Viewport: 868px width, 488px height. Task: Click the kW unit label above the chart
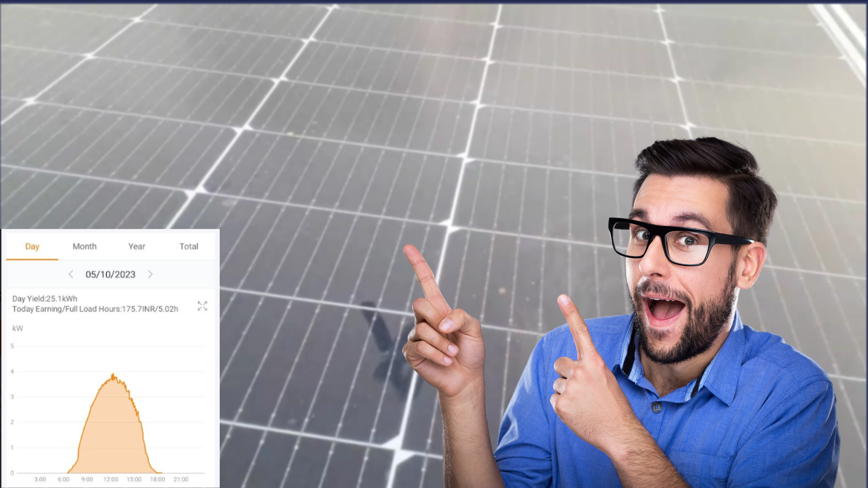(x=18, y=328)
